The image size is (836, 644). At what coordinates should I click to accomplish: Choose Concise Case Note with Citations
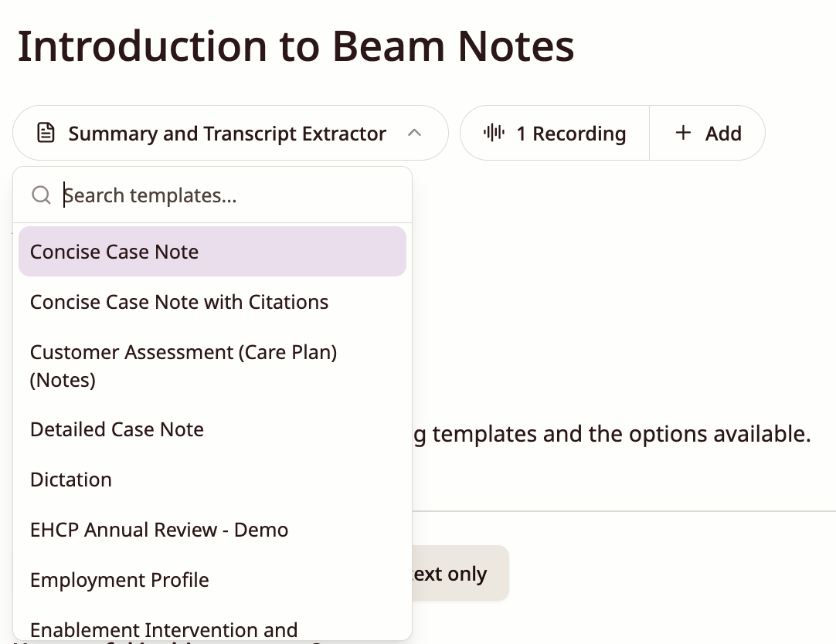pos(212,302)
